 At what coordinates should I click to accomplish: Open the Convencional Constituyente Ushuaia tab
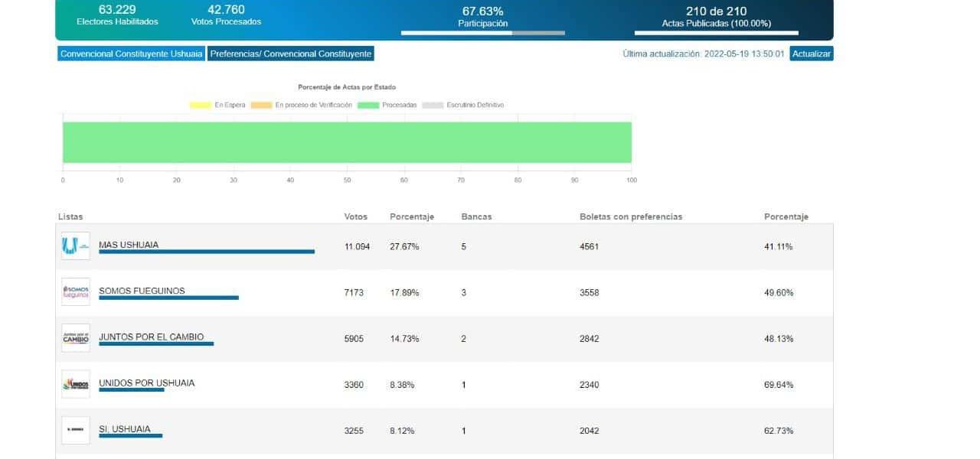pyautogui.click(x=131, y=54)
